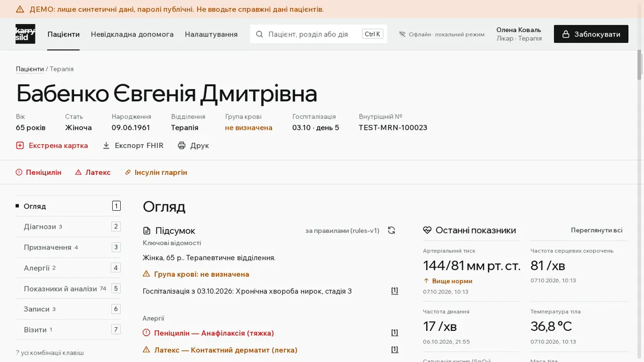Click Експорт FHIR
The height and width of the screenshot is (362, 644).
(133, 145)
